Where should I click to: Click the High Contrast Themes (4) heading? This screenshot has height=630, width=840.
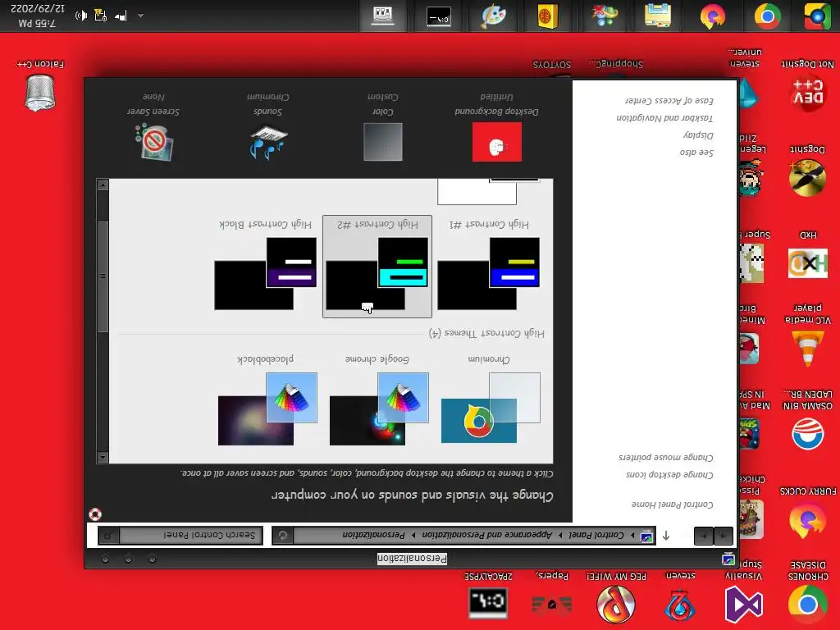click(486, 333)
